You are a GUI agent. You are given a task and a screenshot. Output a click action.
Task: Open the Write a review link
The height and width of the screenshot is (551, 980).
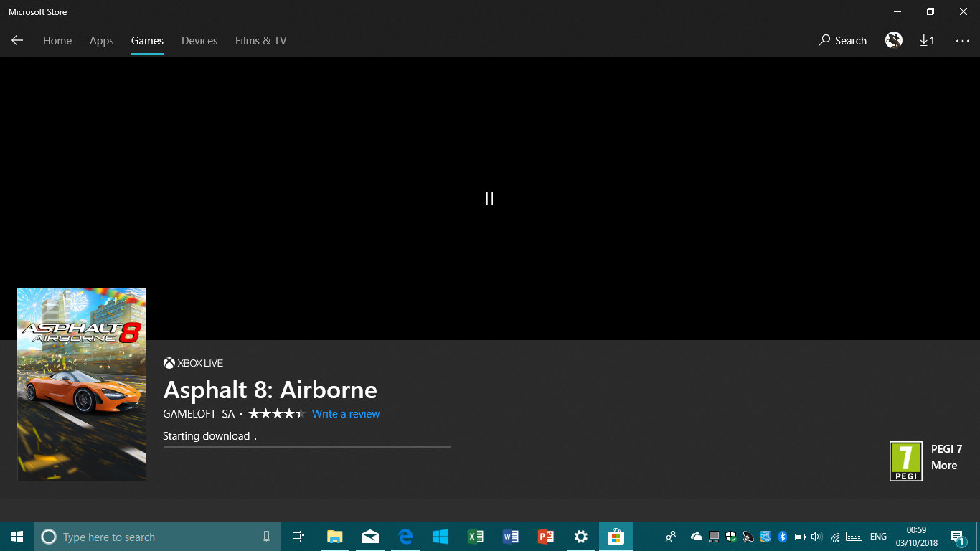346,414
